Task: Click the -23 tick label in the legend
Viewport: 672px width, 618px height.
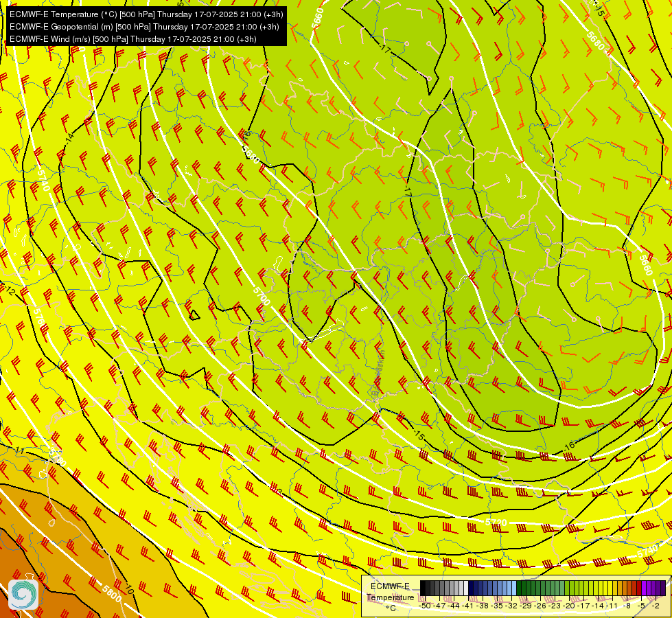Action: click(x=555, y=606)
